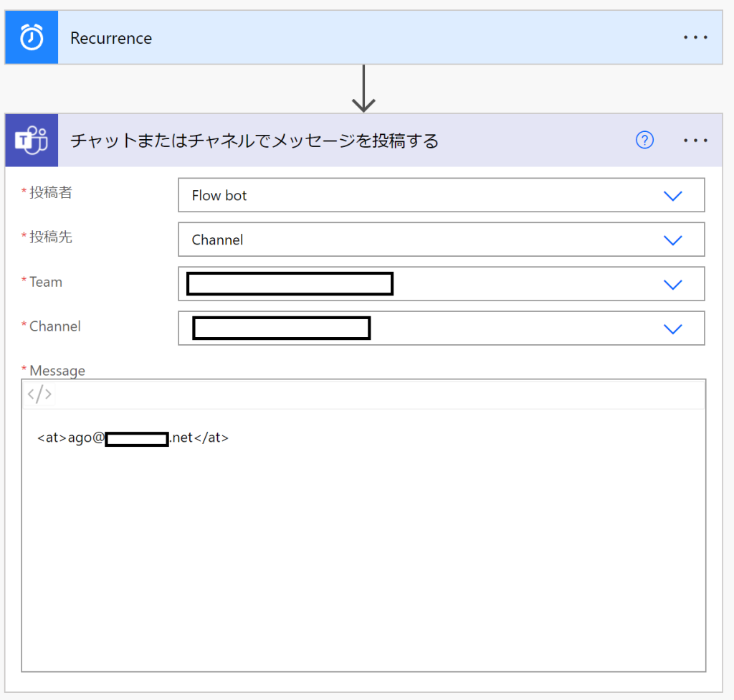This screenshot has width=734, height=700.
Task: Click the redacted Channel name field
Action: [x=281, y=328]
